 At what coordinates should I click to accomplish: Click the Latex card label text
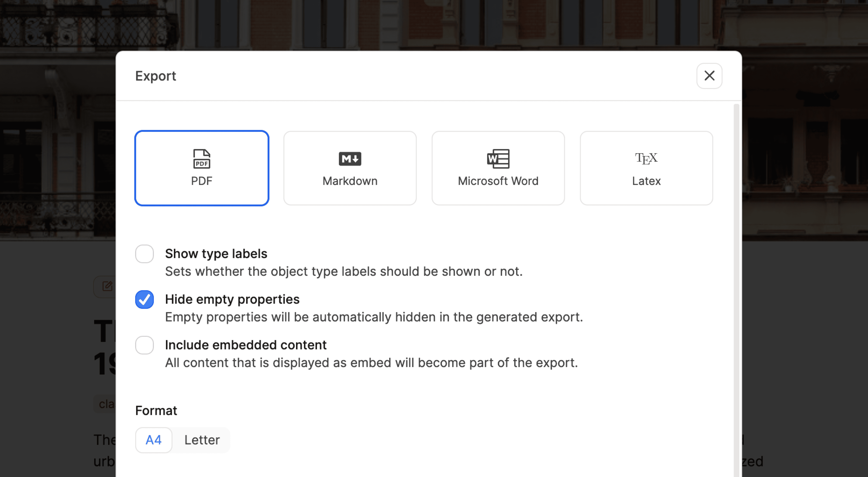click(x=646, y=181)
